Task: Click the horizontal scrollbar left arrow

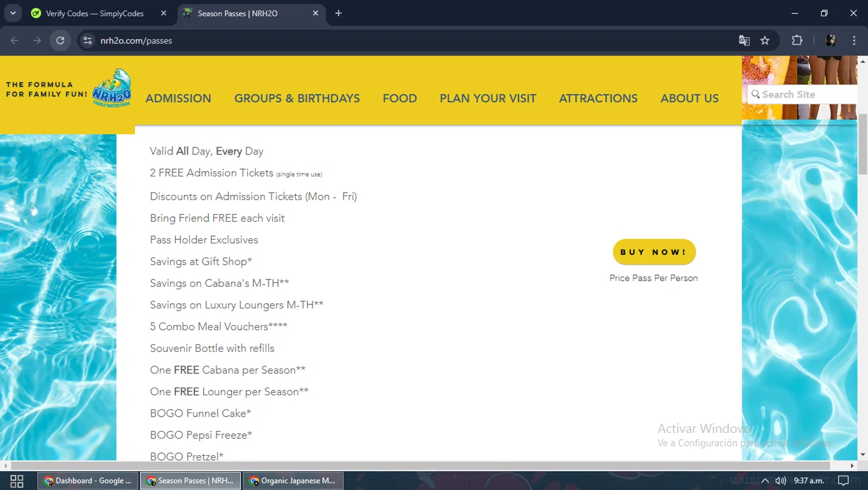Action: pos(5,466)
